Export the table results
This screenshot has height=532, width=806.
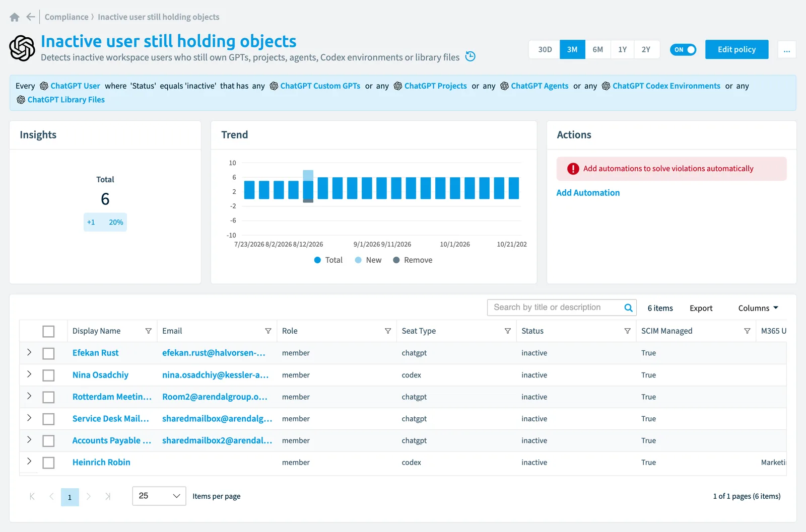point(701,308)
